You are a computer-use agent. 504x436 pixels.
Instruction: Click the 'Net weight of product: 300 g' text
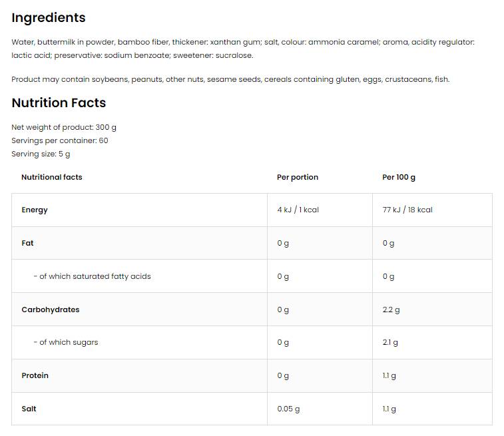tap(64, 127)
